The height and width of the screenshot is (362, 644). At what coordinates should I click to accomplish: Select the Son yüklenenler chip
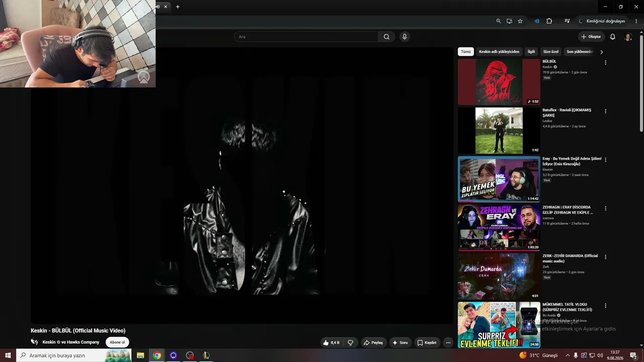(580, 52)
